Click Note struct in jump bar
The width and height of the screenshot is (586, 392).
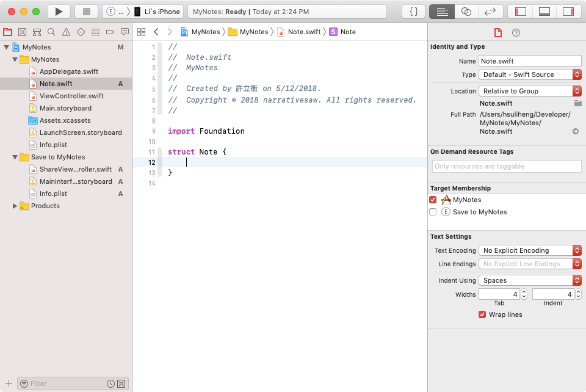[342, 32]
